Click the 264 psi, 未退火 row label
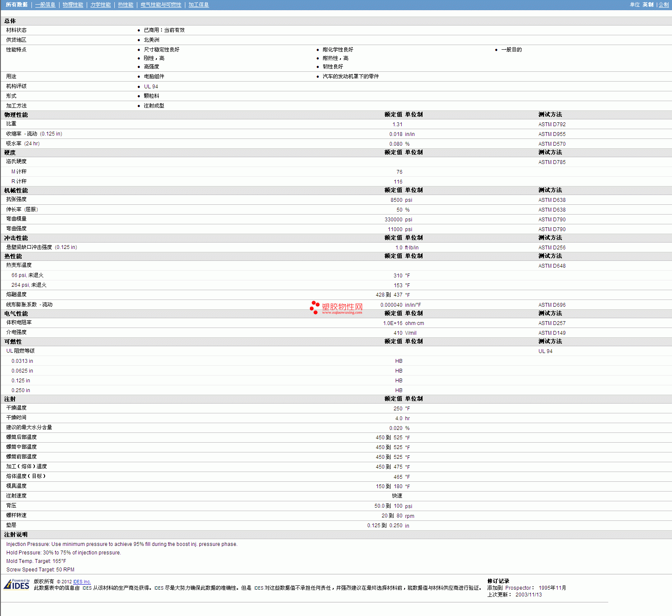The image size is (672, 616). 29,285
